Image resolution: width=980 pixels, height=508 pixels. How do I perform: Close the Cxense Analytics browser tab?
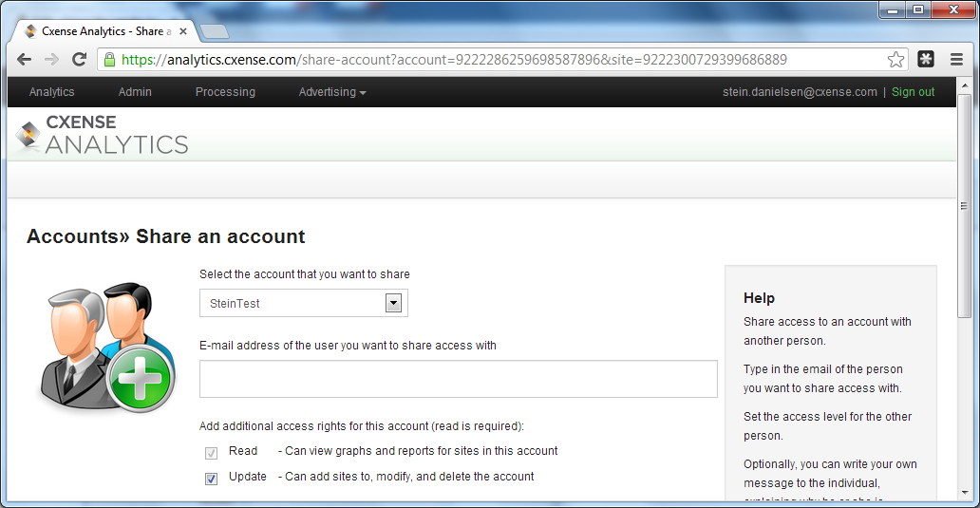[x=183, y=31]
